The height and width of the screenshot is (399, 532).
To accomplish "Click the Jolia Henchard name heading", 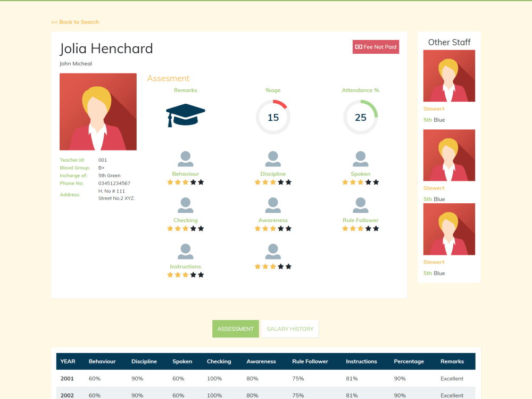I will (106, 48).
